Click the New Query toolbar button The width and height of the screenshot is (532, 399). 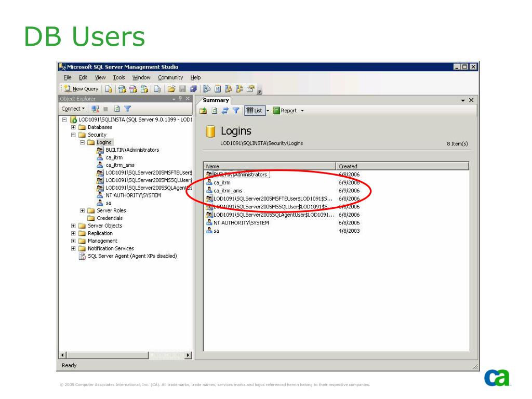point(82,89)
